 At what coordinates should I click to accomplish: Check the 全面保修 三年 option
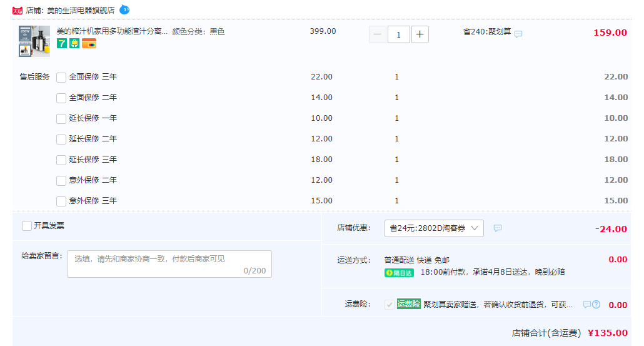point(61,77)
